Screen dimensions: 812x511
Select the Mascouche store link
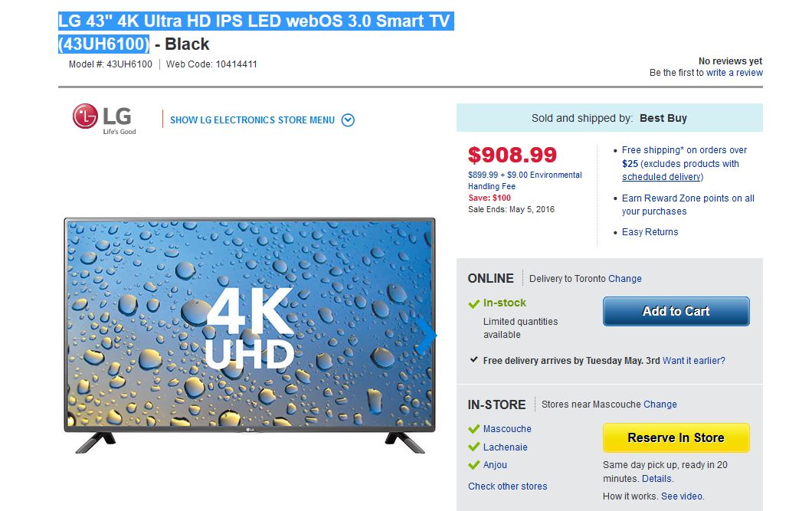(x=507, y=429)
